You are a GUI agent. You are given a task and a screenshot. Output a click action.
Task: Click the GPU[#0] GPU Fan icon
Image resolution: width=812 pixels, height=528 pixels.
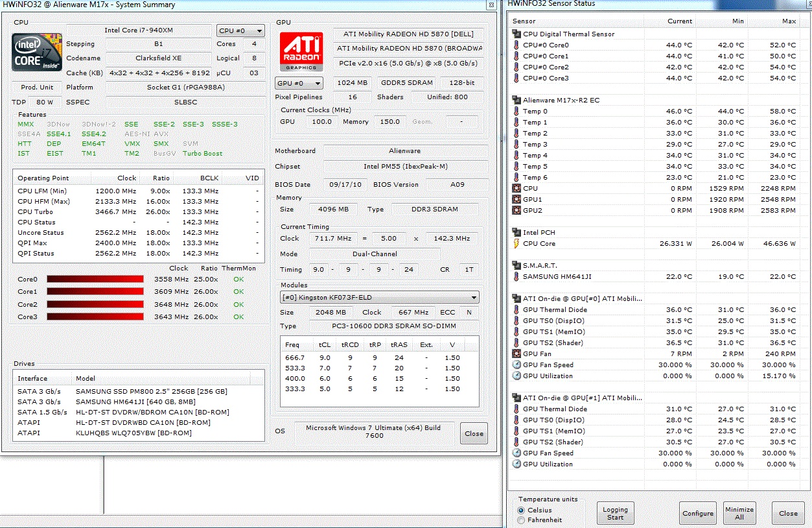[516, 354]
